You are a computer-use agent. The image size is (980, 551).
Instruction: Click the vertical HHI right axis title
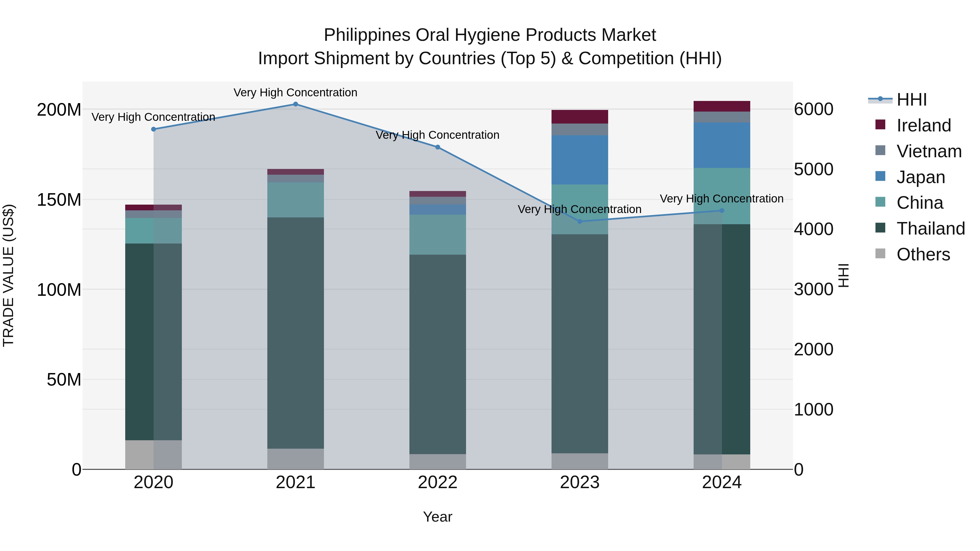click(844, 275)
